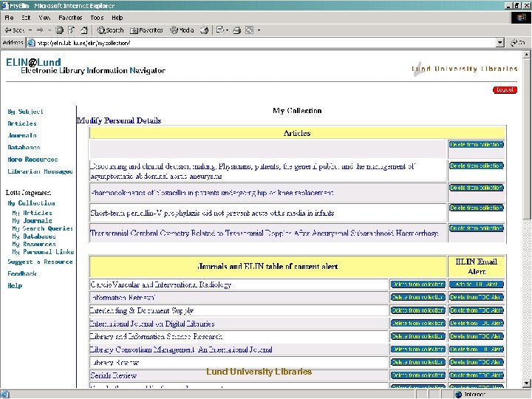
Task: Open the Feedback sidebar link
Action: click(x=22, y=273)
